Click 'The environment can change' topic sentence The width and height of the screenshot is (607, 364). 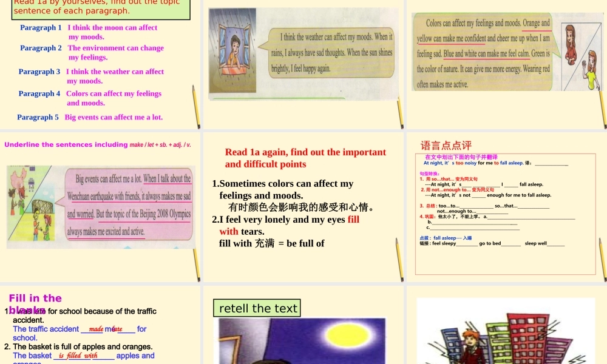(x=116, y=48)
